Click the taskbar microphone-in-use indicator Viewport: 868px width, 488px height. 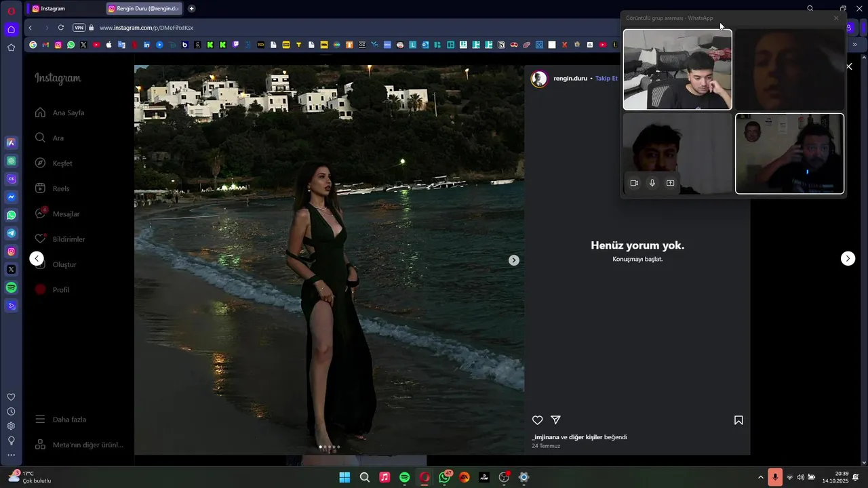pyautogui.click(x=775, y=477)
